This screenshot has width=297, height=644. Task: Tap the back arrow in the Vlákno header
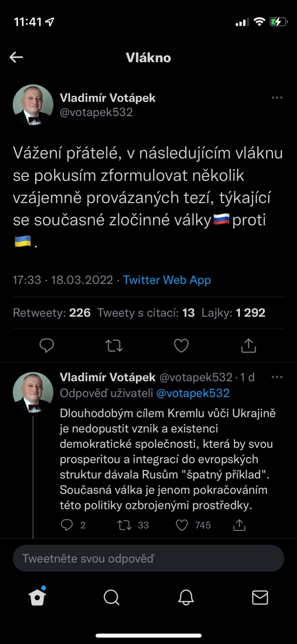click(16, 57)
